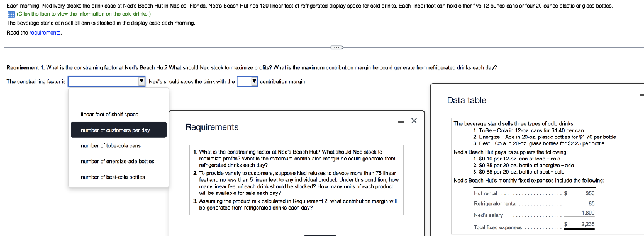Click the $0.10 per 12-oz can supplier line

pyautogui.click(x=517, y=159)
